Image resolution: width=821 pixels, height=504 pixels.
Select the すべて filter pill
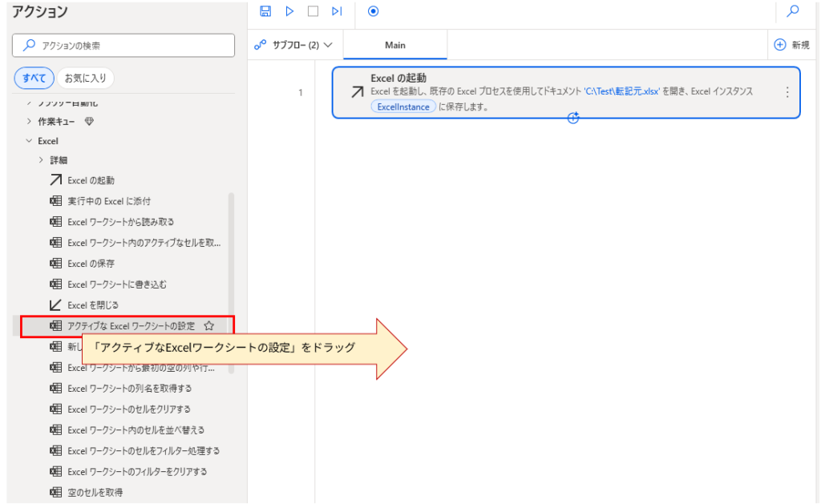click(34, 79)
